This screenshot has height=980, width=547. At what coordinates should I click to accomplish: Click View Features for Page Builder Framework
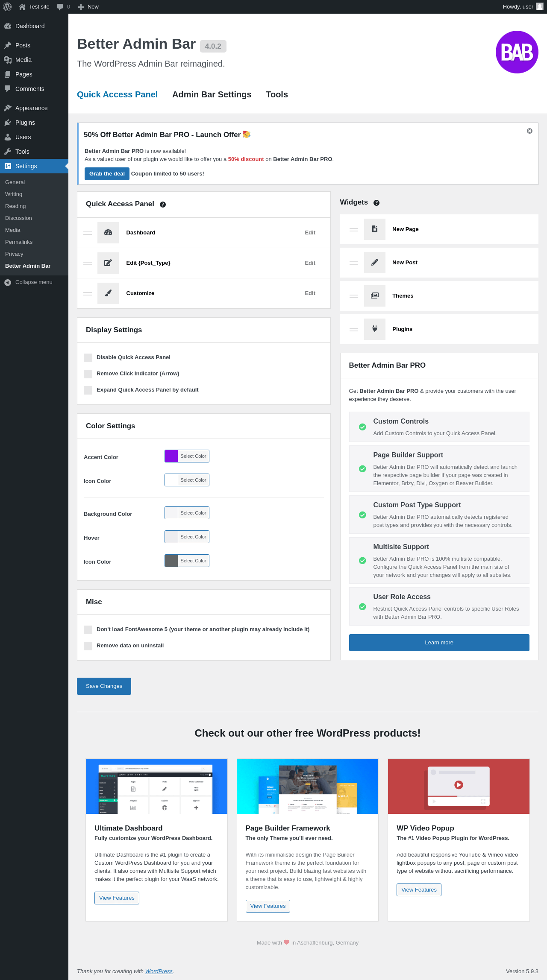[268, 906]
